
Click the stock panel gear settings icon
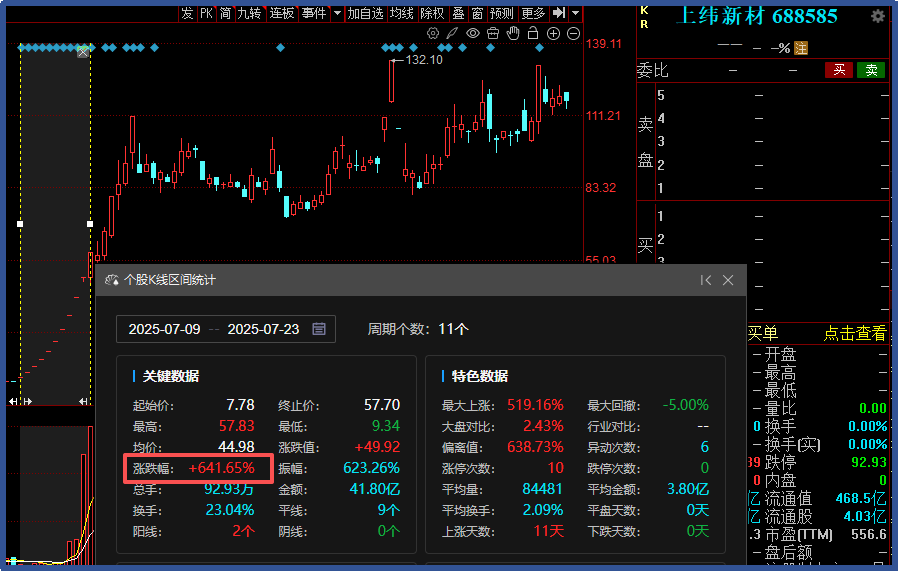coord(878,16)
